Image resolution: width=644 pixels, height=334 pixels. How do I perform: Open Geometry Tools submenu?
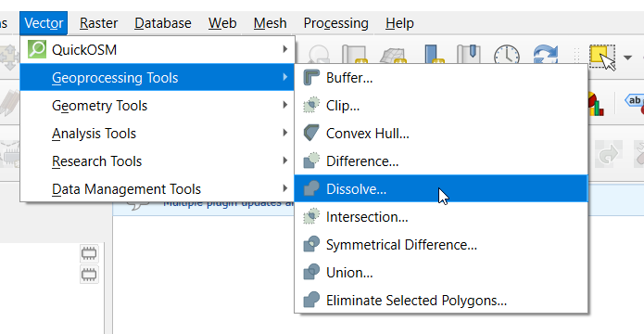[158, 105]
